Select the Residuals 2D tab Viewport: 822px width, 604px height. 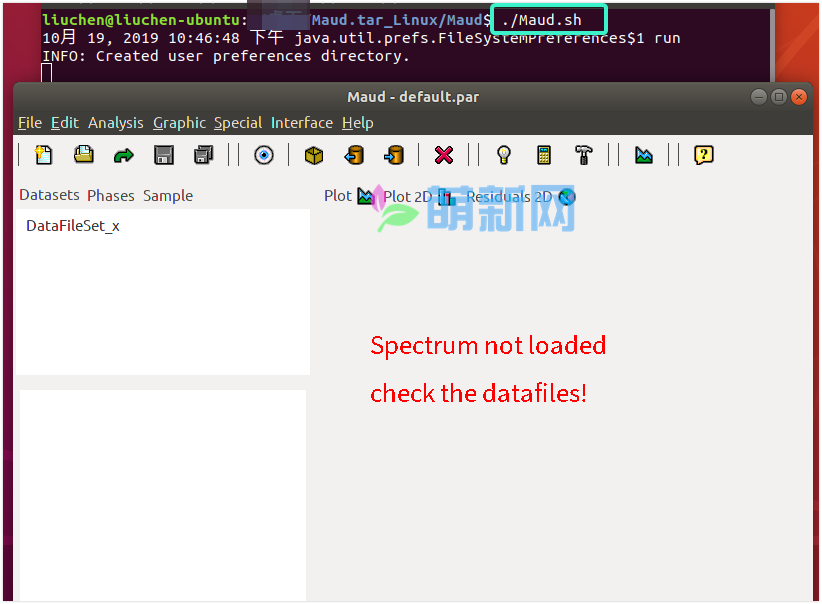tap(521, 197)
